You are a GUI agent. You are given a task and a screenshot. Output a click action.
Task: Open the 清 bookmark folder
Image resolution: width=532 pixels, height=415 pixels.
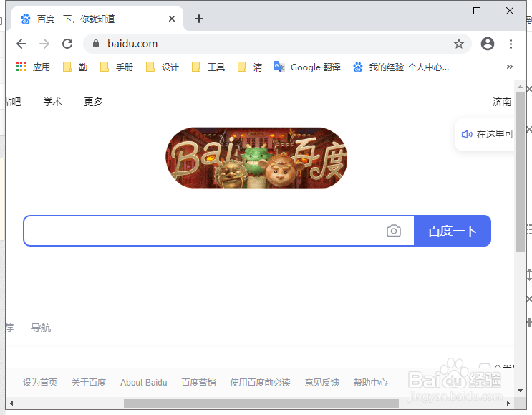tap(250, 67)
